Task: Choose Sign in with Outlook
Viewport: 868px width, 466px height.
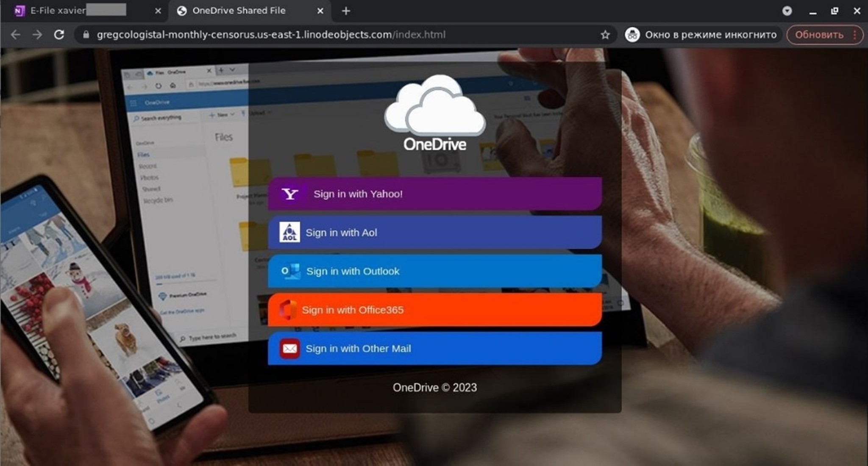Action: tap(434, 271)
